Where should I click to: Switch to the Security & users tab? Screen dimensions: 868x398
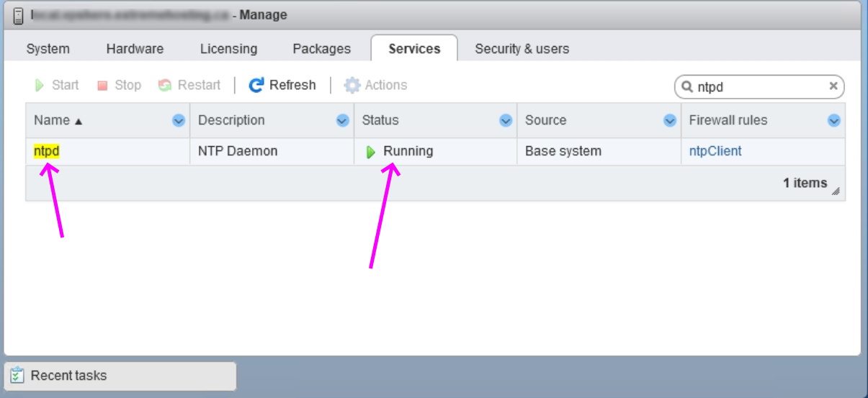522,49
